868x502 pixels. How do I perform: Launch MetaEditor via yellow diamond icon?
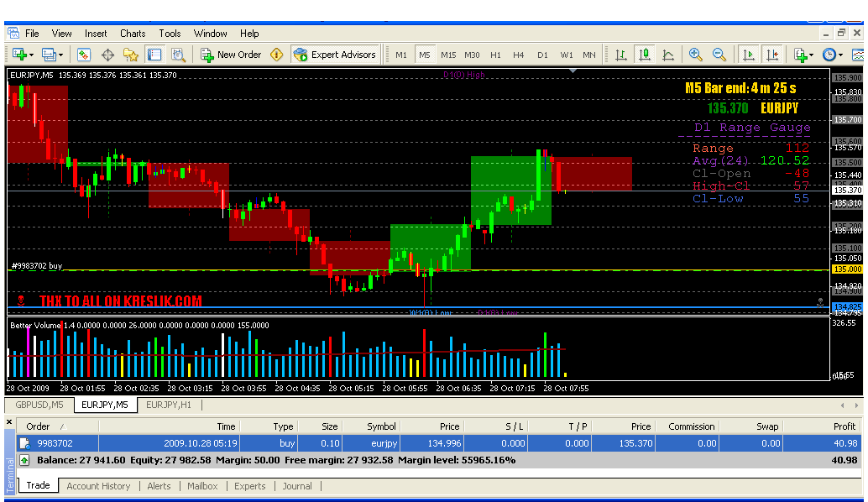point(277,55)
